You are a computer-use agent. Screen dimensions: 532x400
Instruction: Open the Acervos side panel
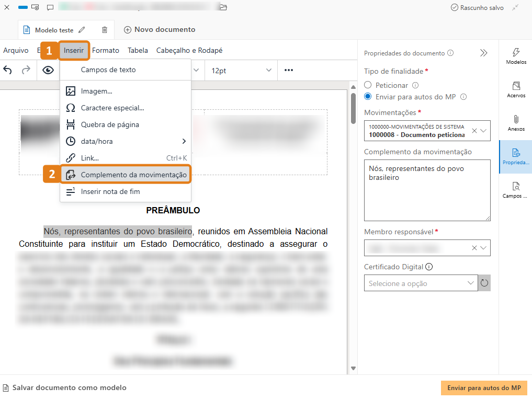[516, 89]
